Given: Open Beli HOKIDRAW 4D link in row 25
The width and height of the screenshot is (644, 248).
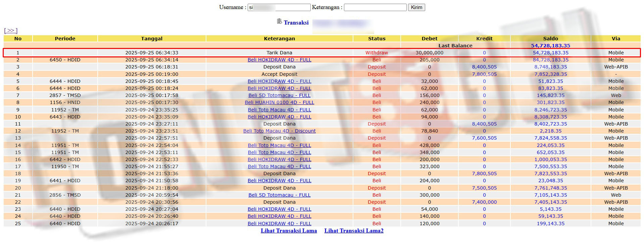Looking at the screenshot, I should pyautogui.click(x=279, y=224).
